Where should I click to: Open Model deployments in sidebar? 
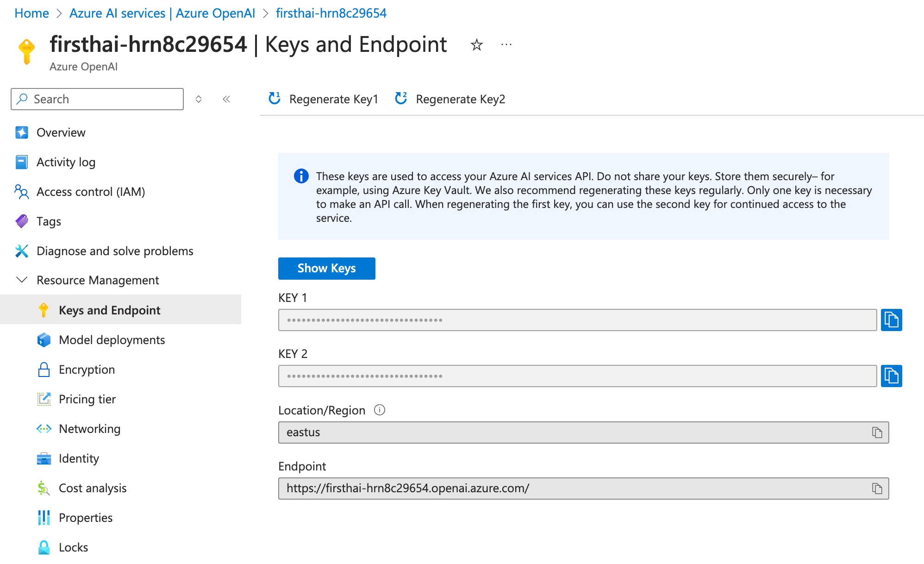pyautogui.click(x=112, y=340)
